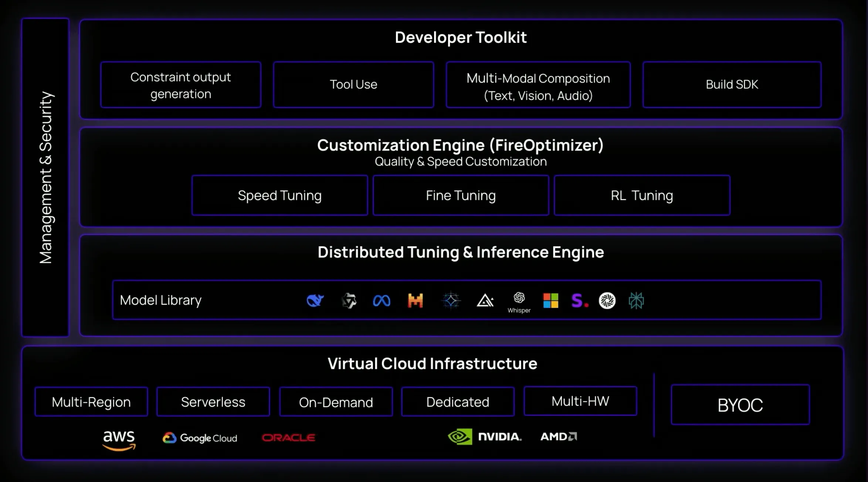Click the teal geometric logo
868x482 pixels.
636,301
